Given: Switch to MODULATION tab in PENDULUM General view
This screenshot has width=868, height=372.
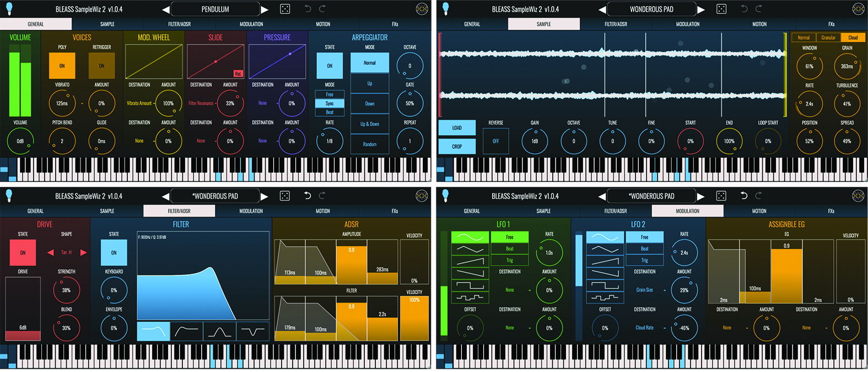Looking at the screenshot, I should click(x=251, y=24).
